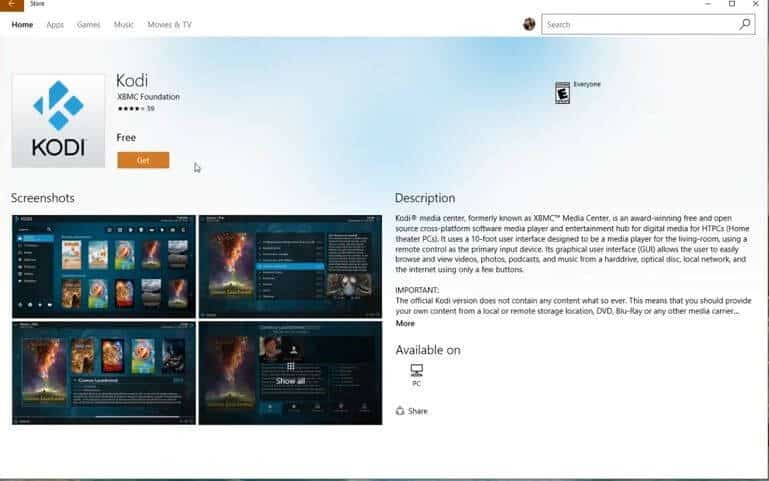Open the Music tab
The image size is (769, 481).
click(124, 25)
